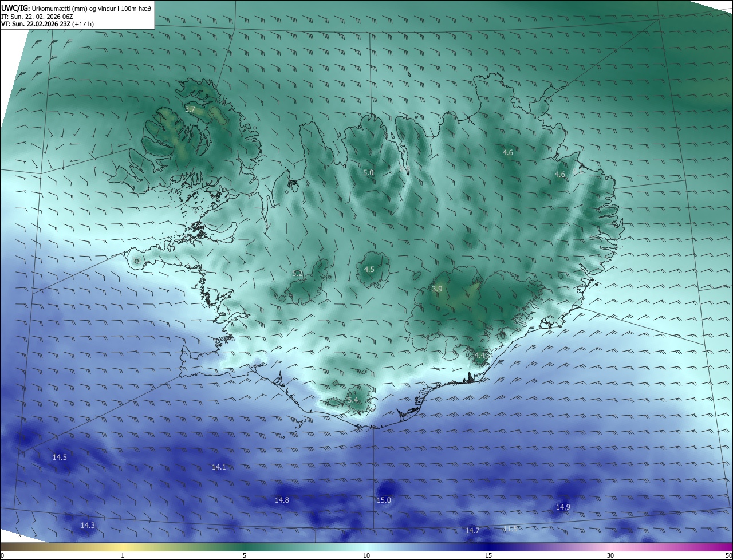The image size is (733, 560).
Task: Select the 'IT: Sun. 22. 02. 2026 06Z' line
Action: point(38,17)
